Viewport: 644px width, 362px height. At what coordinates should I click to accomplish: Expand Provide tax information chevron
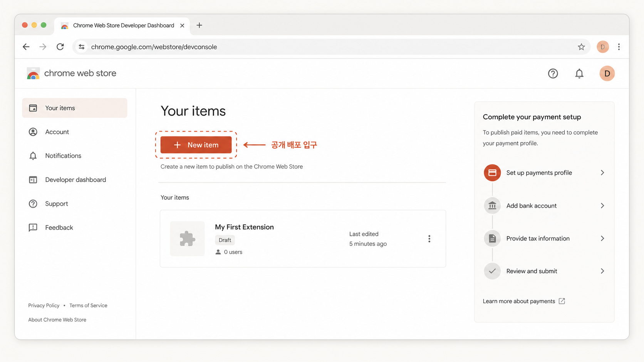(x=602, y=239)
